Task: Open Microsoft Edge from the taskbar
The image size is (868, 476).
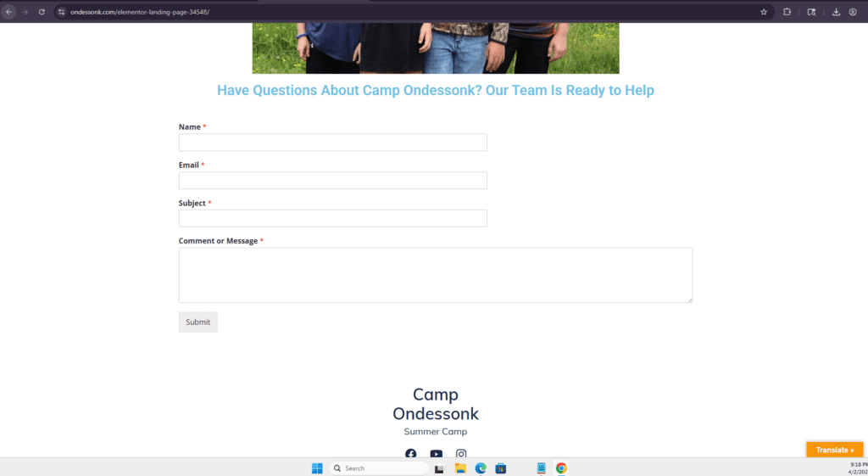Action: pos(481,468)
